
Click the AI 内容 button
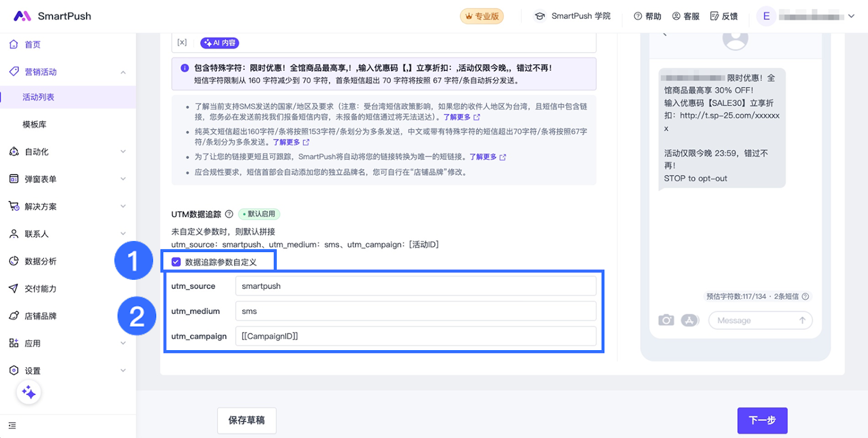(220, 43)
